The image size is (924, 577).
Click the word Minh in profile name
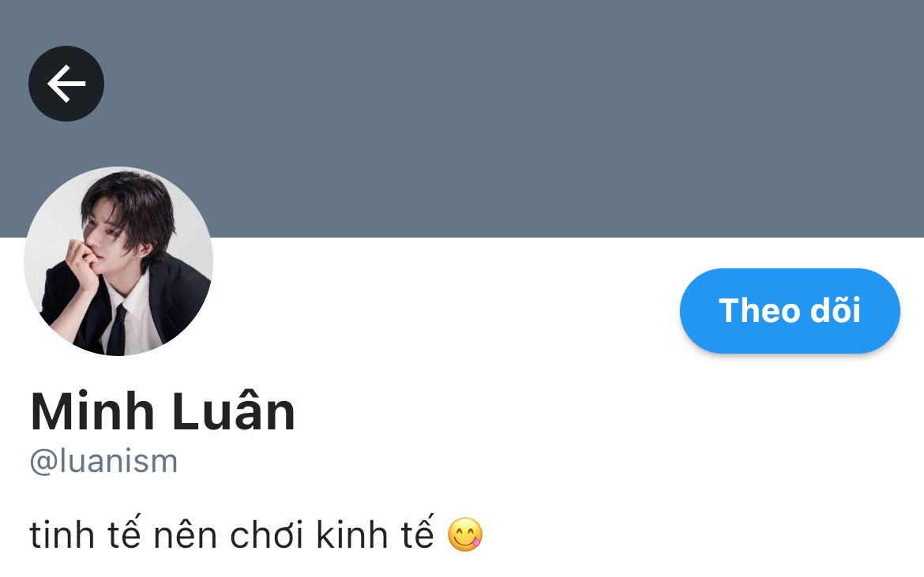(92, 411)
